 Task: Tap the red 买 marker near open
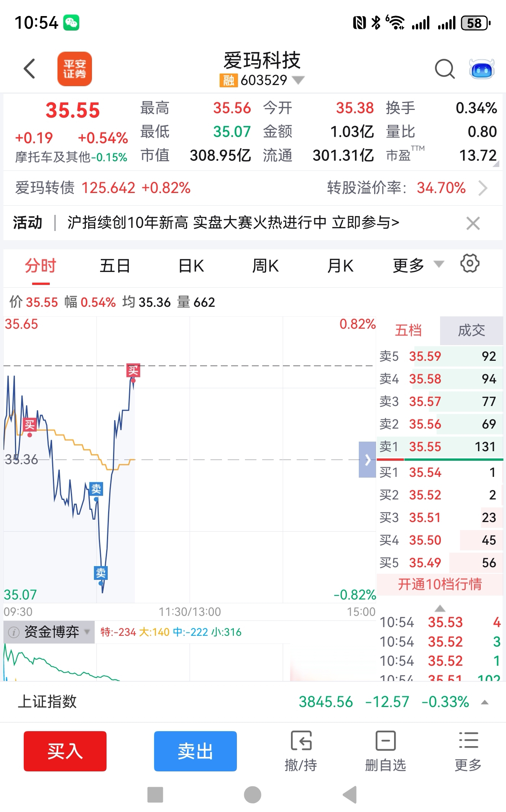30,425
